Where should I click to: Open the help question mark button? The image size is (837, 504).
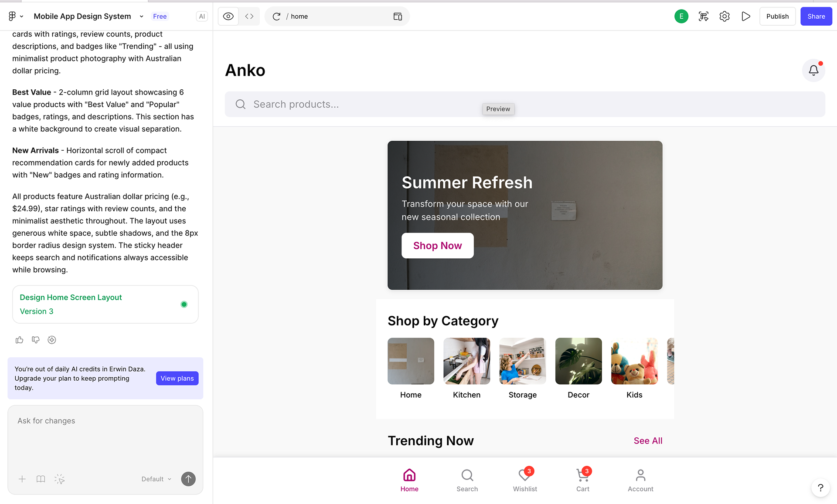pyautogui.click(x=820, y=487)
